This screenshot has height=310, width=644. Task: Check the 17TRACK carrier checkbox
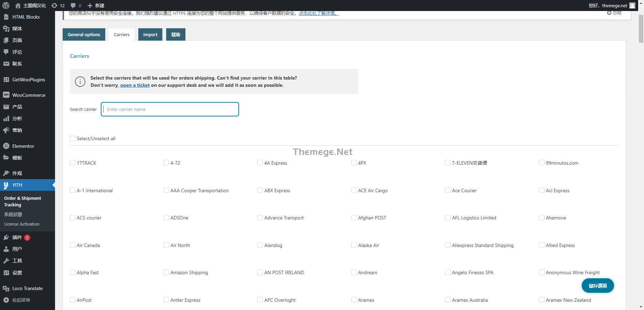(x=73, y=163)
